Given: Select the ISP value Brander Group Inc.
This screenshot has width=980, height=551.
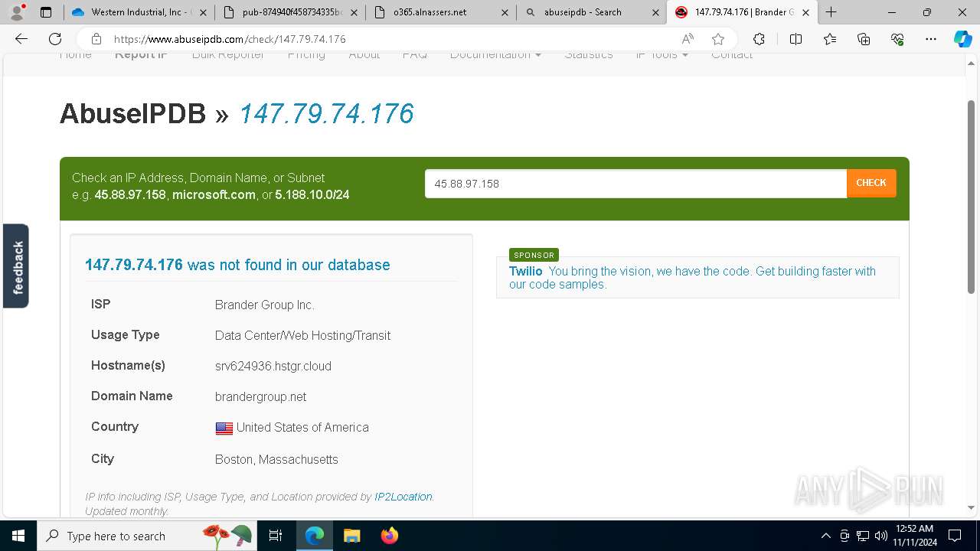Looking at the screenshot, I should [265, 305].
